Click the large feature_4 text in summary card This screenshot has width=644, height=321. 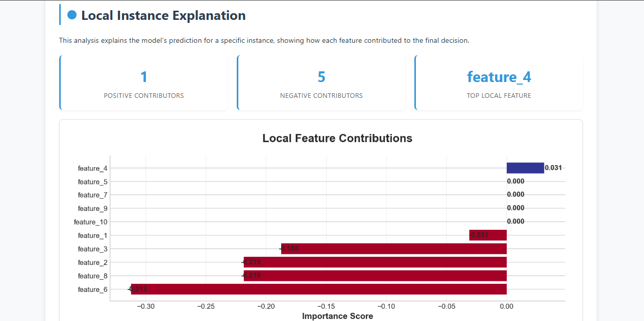tap(499, 77)
